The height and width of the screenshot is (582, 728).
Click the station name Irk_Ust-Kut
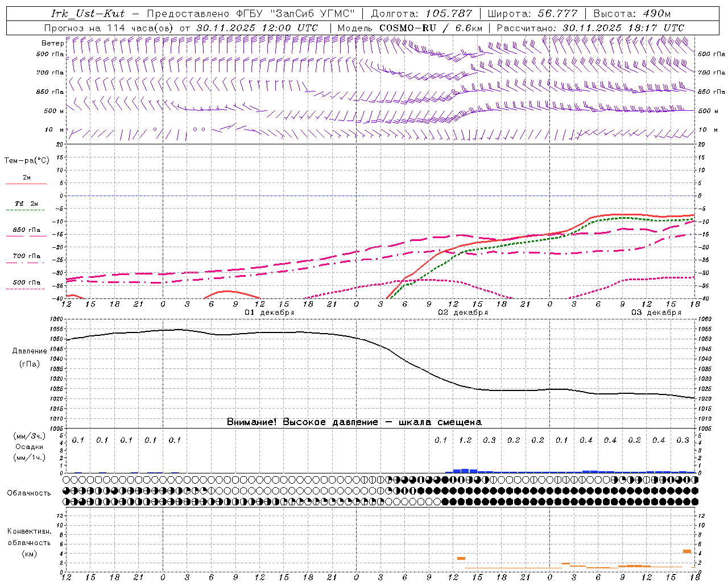coord(88,14)
